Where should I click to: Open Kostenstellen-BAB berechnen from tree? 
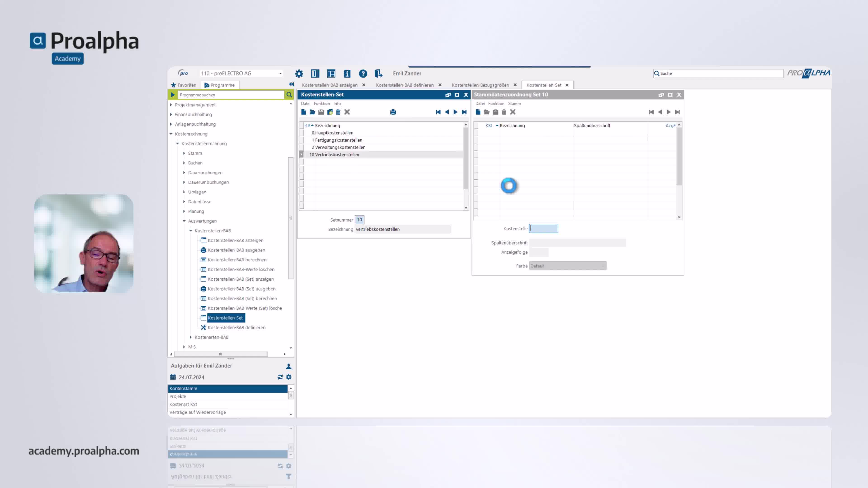(237, 260)
